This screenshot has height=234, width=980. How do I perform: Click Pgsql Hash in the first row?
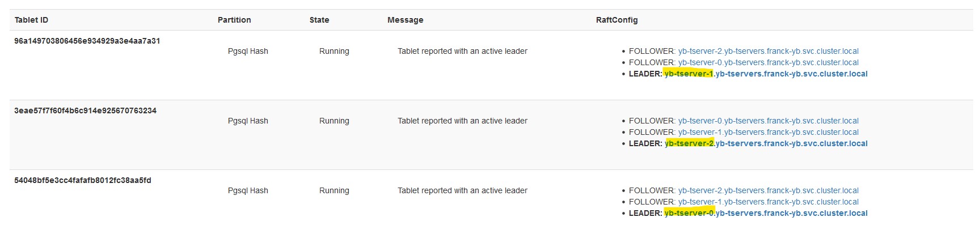pos(248,51)
